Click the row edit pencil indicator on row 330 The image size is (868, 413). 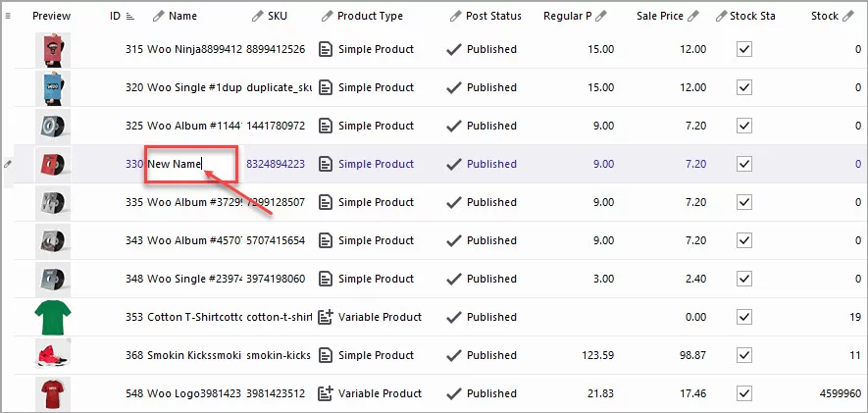(x=8, y=164)
